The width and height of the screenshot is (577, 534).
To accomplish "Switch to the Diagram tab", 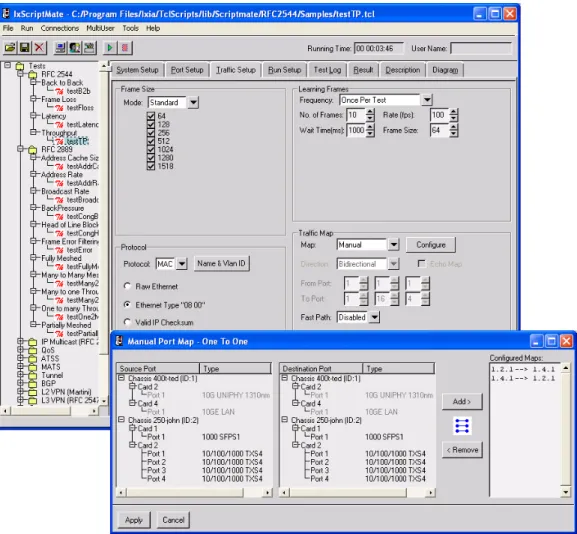I will [445, 70].
